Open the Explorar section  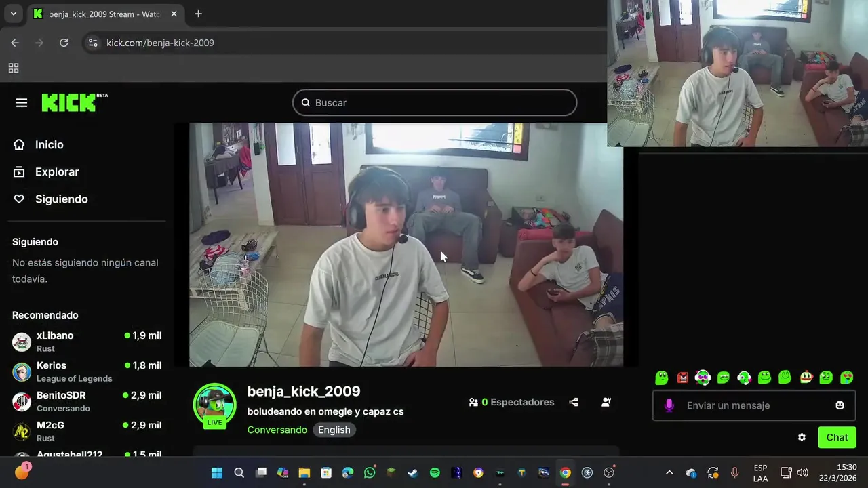[46, 171]
